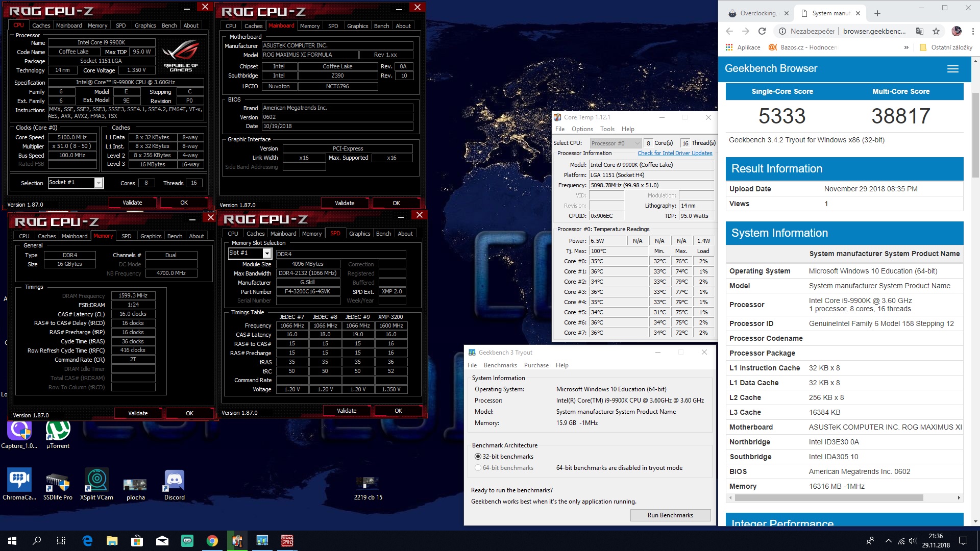This screenshot has height=551, width=980.
Task: Select the 64-bit benchmarks radio button
Action: pyautogui.click(x=478, y=468)
